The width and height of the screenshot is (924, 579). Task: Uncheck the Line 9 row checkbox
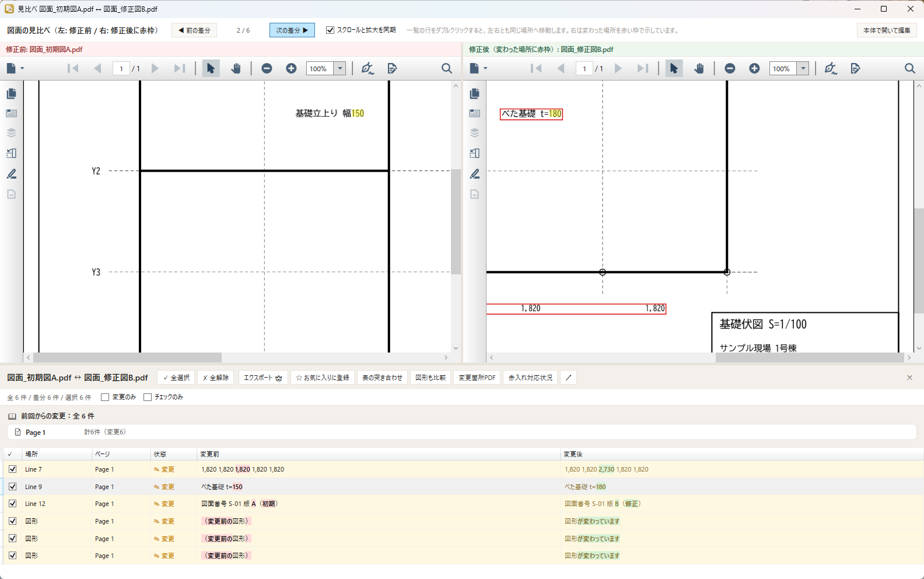pyautogui.click(x=12, y=487)
